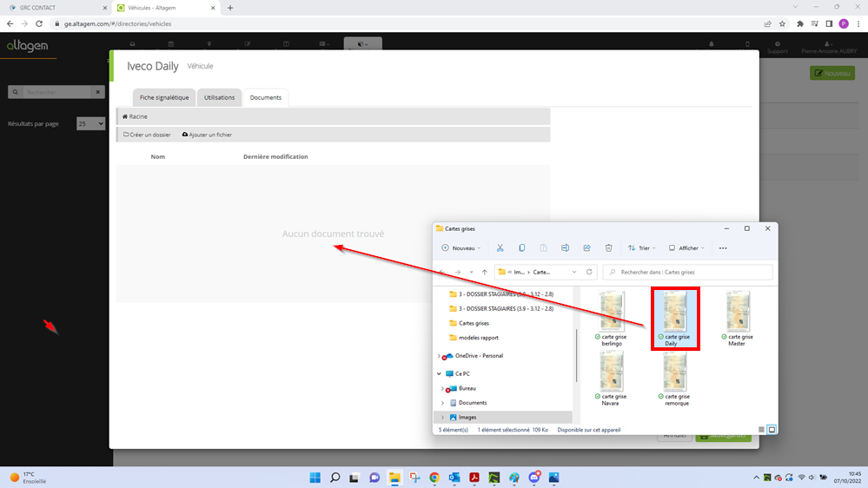This screenshot has width=868, height=488.
Task: Open the Fiche signalétique tab
Action: pyautogui.click(x=164, y=97)
